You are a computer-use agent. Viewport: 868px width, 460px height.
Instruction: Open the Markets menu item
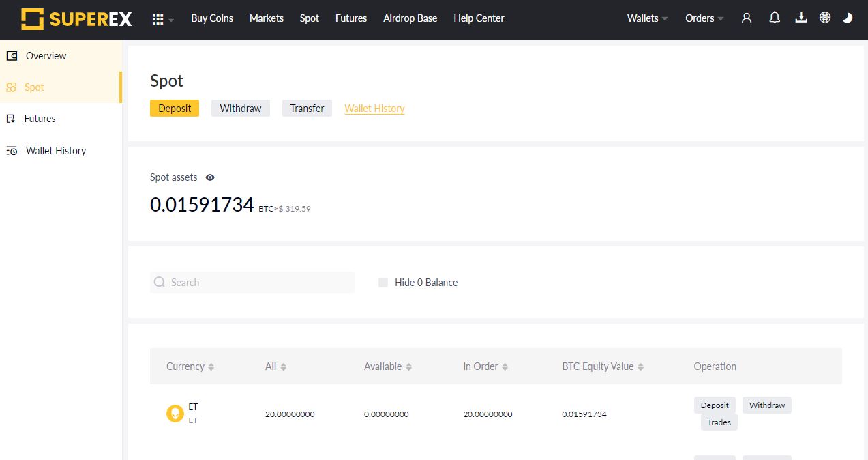[x=266, y=18]
